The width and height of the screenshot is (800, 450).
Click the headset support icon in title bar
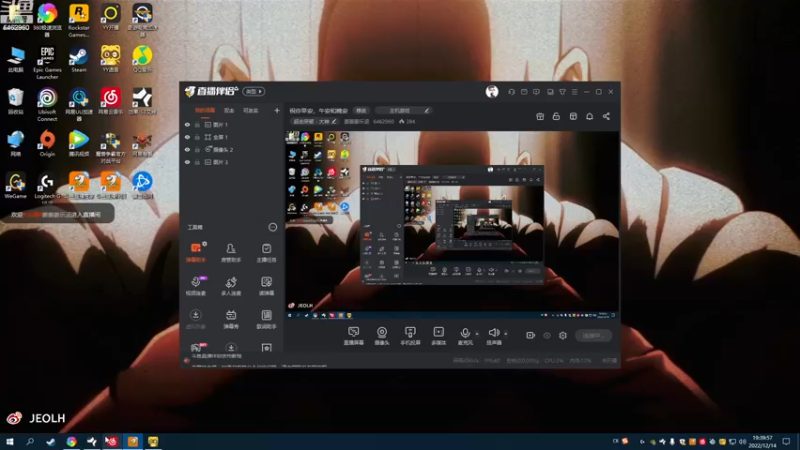pyautogui.click(x=511, y=92)
